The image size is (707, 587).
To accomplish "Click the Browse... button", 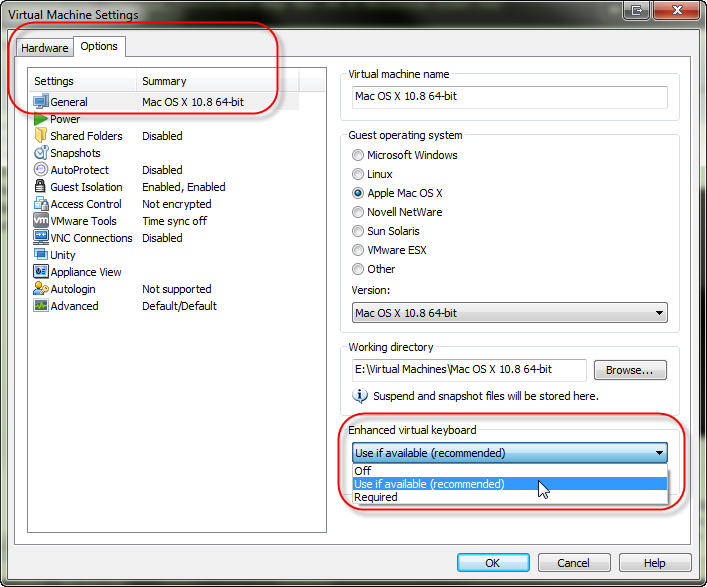I will pos(629,370).
